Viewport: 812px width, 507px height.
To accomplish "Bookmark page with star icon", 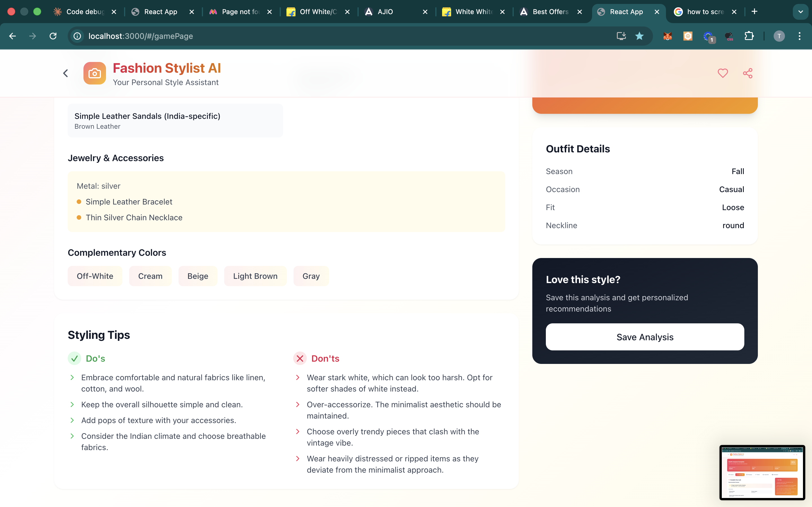I will click(639, 36).
